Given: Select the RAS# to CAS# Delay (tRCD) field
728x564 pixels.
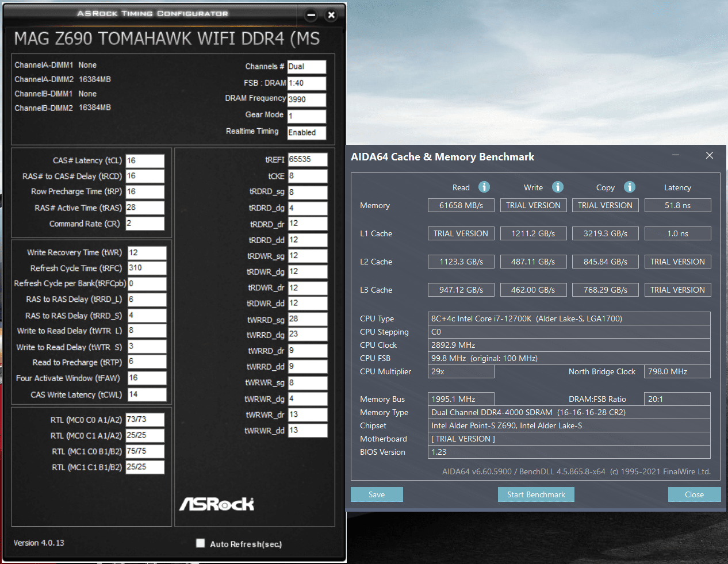Looking at the screenshot, I should pos(145,176).
